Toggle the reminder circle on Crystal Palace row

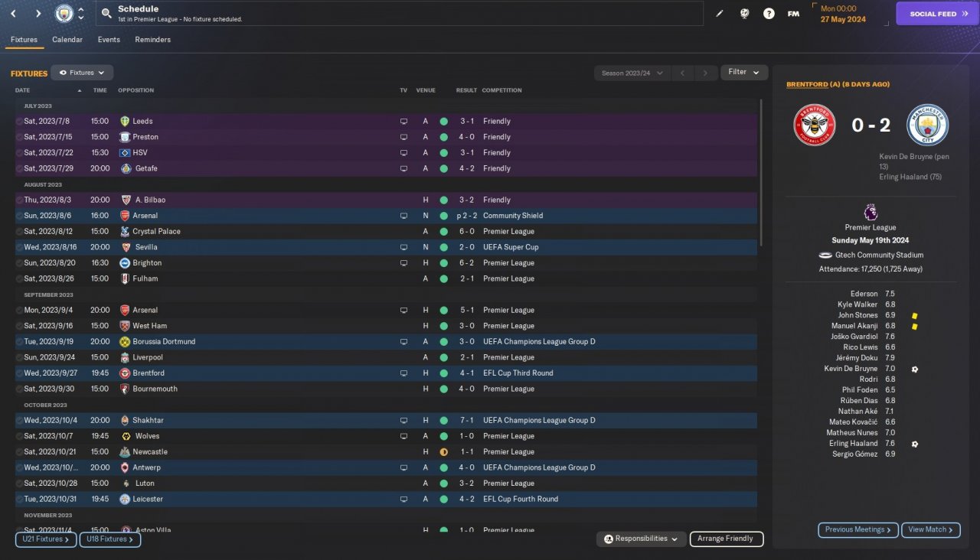(x=19, y=231)
